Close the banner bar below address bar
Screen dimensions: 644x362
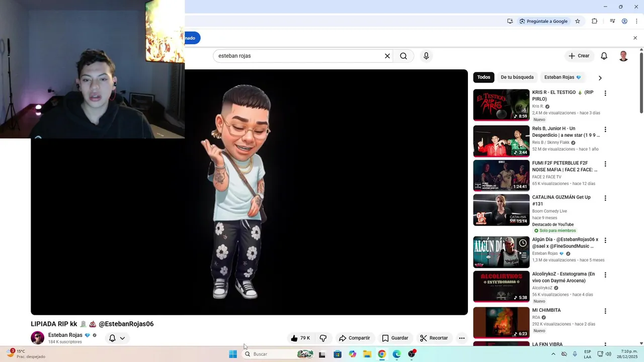[x=635, y=38]
